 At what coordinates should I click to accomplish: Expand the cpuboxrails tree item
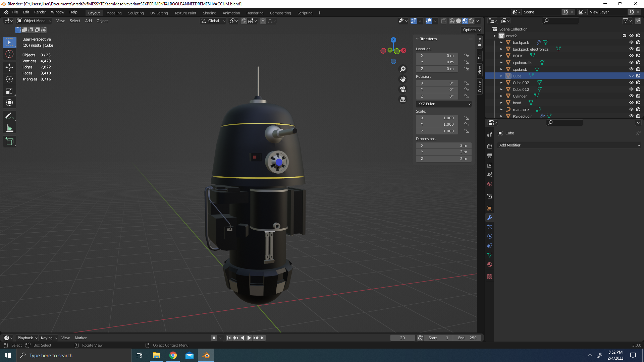click(501, 62)
